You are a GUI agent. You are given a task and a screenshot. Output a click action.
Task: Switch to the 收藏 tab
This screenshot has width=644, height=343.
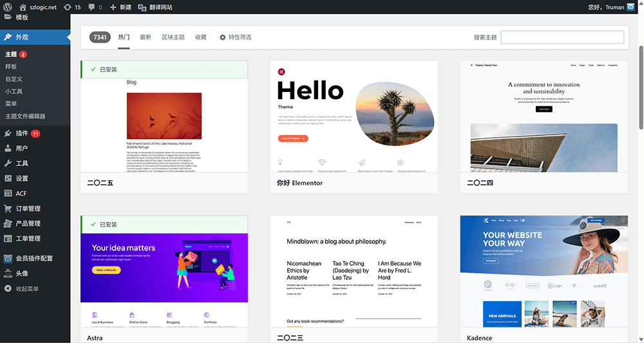tap(201, 37)
